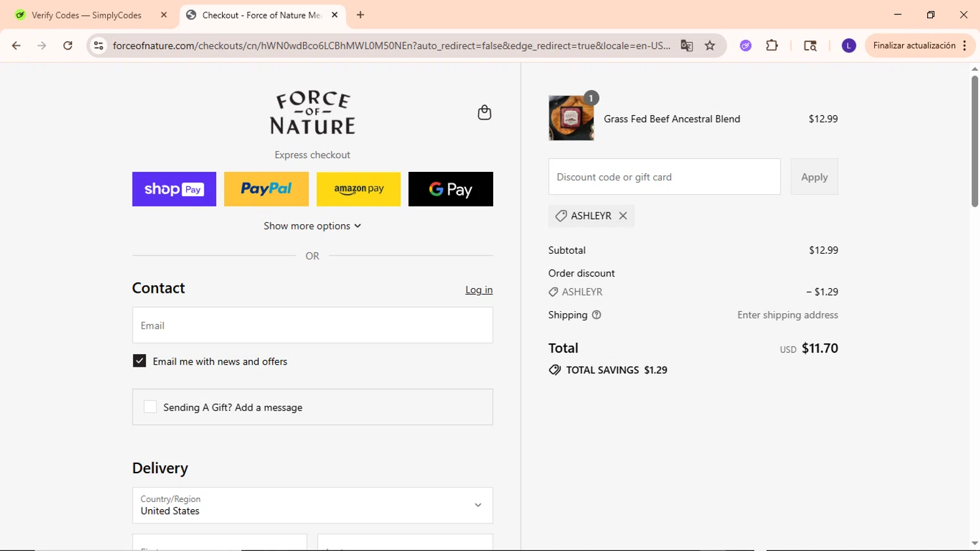Screen dimensions: 980x551
Task: Click the TOTAL SAVINGS $1.29 text
Action: (x=617, y=370)
